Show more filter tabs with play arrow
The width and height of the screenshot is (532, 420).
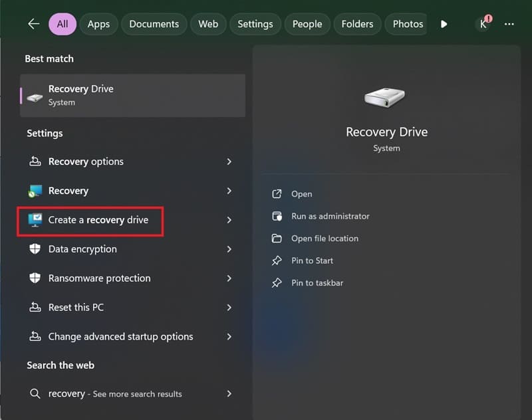(444, 24)
